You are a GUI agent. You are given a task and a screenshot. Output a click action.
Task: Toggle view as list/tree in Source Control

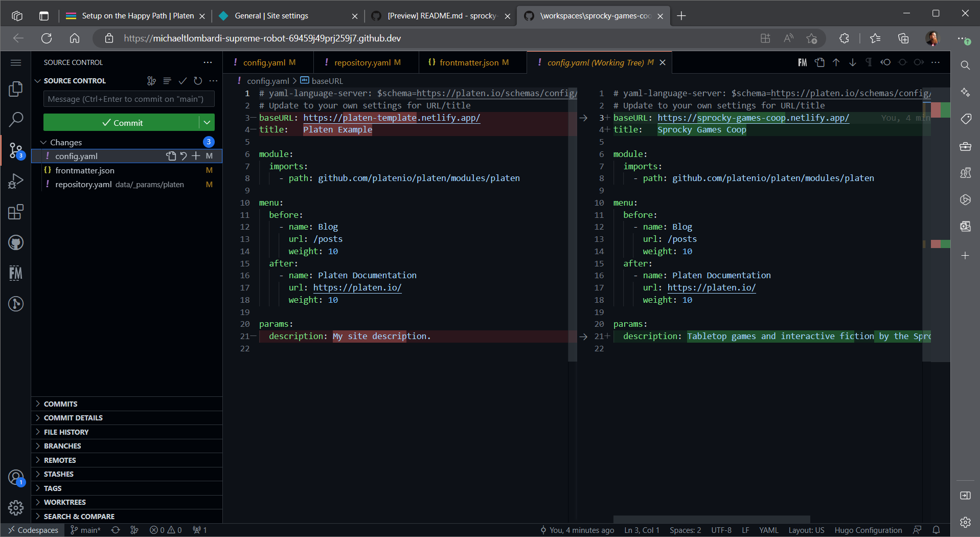pos(167,81)
